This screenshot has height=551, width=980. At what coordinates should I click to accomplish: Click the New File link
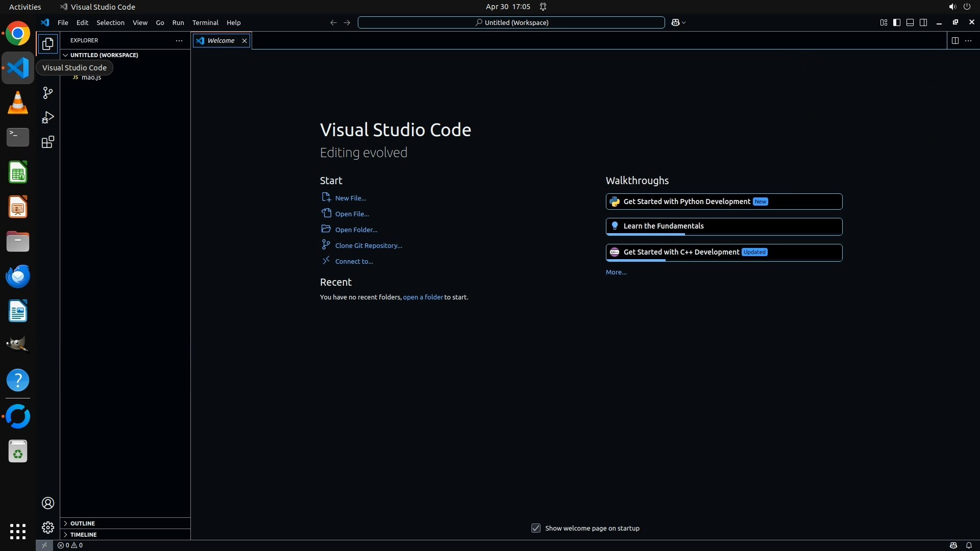(350, 198)
